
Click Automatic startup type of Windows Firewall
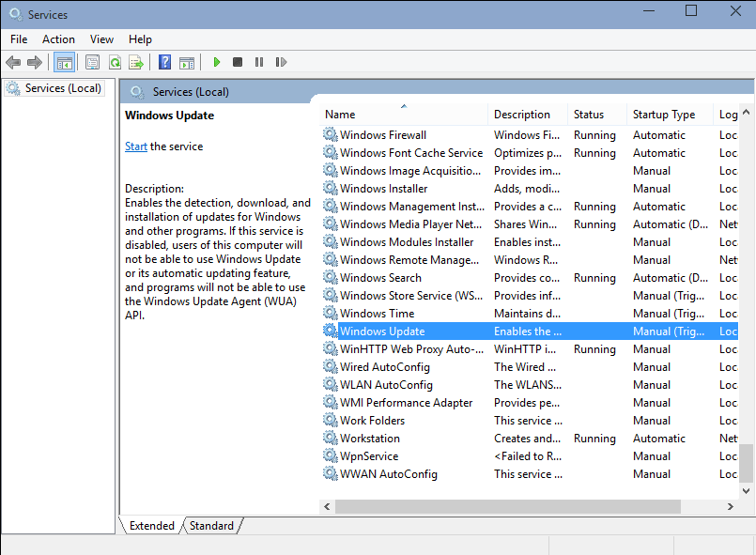coord(658,135)
